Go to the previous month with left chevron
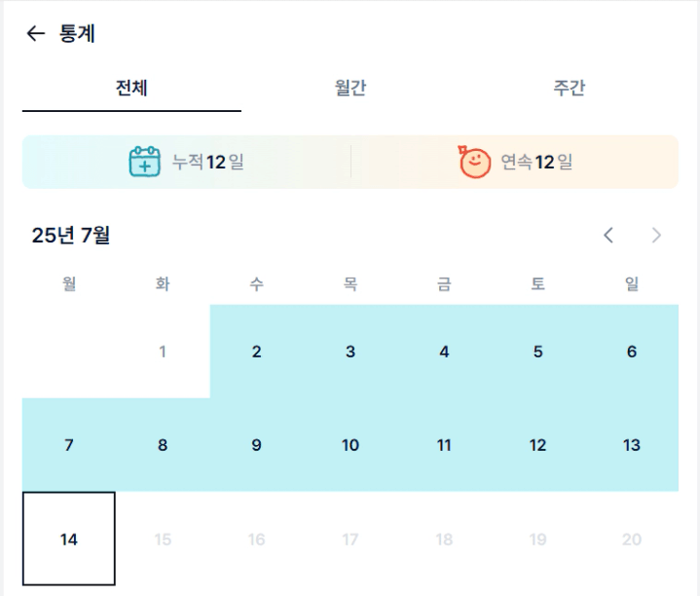Image resolution: width=700 pixels, height=596 pixels. (x=608, y=235)
